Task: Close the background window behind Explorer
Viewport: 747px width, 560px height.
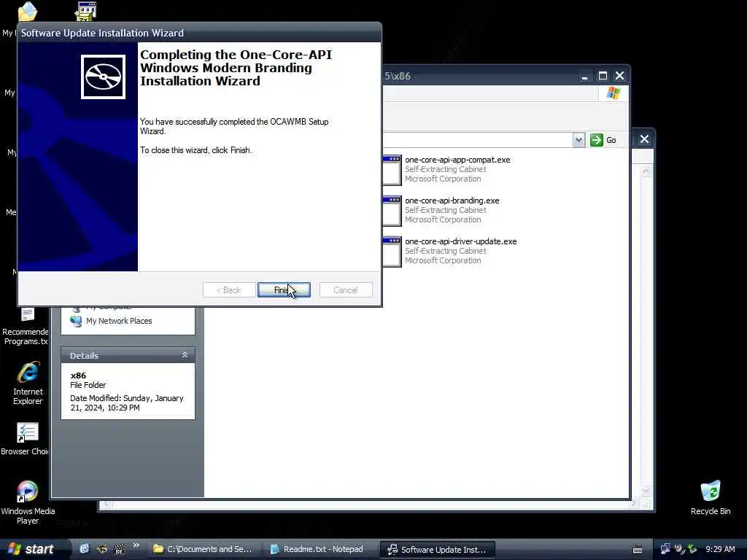Action: tap(644, 139)
